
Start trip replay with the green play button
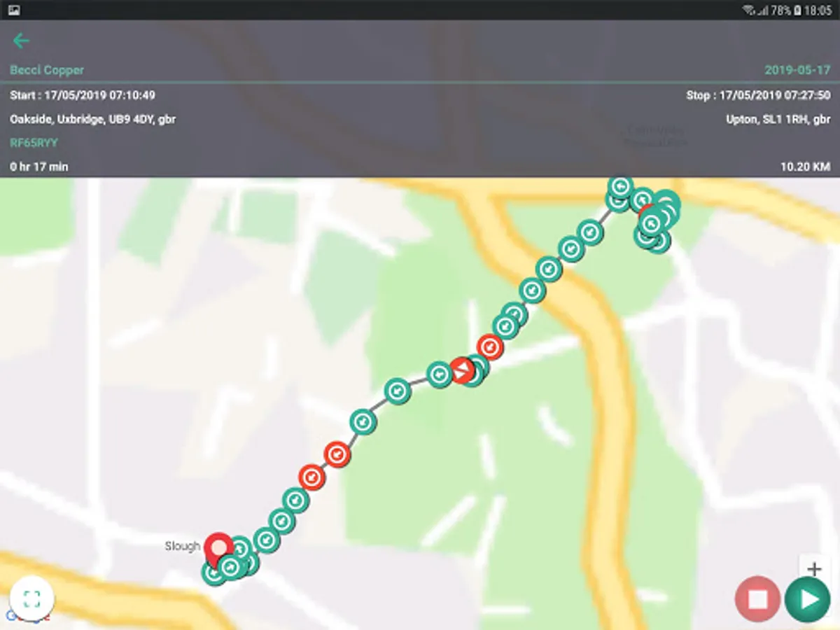tap(807, 599)
